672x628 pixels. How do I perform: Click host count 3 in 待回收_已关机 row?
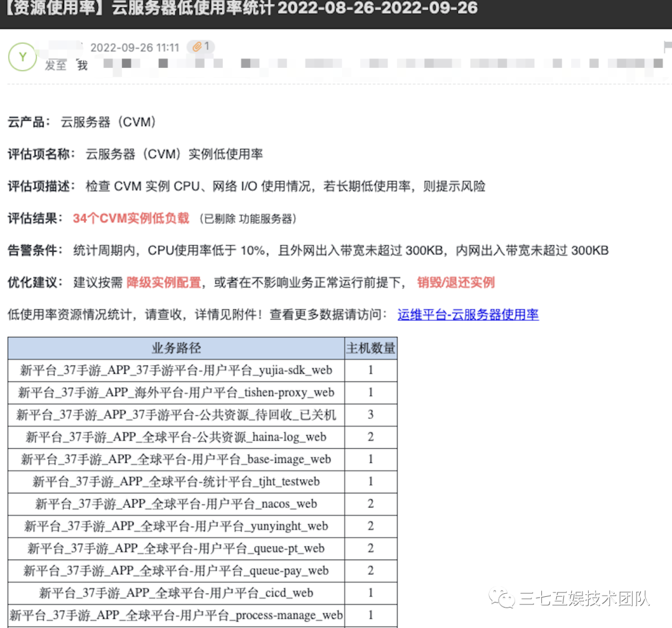pos(371,415)
